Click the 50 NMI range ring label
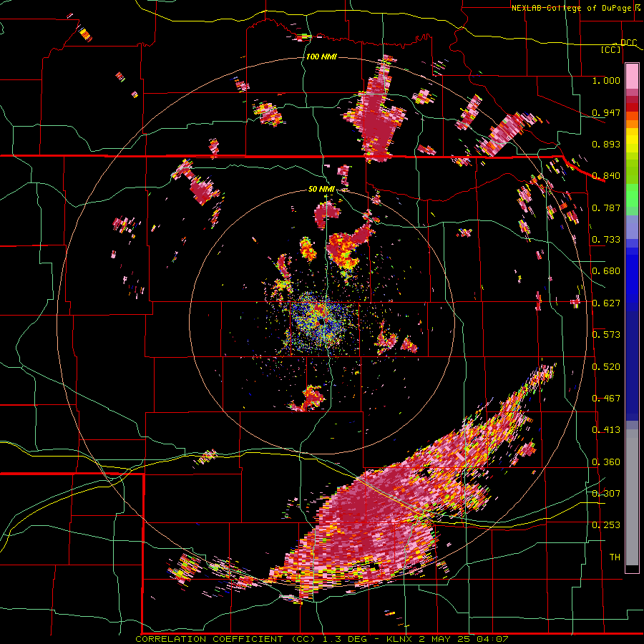 point(321,189)
